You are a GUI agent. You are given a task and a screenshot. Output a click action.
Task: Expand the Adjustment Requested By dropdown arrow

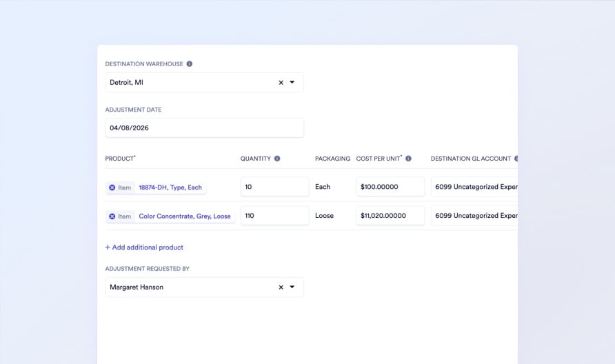[x=292, y=287]
